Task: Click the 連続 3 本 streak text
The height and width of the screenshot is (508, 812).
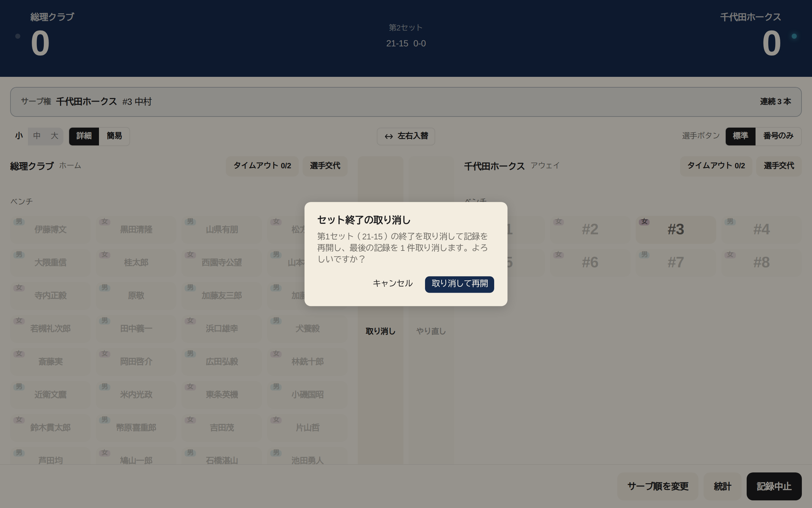Action: pyautogui.click(x=776, y=102)
